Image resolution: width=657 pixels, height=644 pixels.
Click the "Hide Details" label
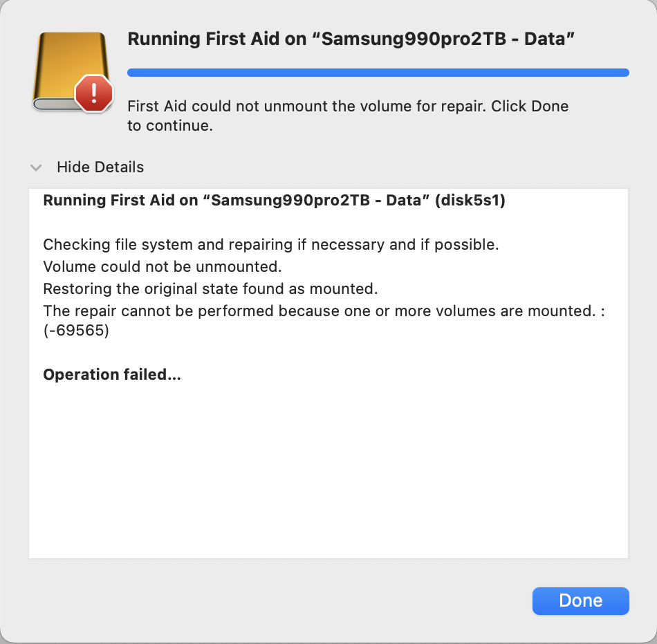coord(100,167)
